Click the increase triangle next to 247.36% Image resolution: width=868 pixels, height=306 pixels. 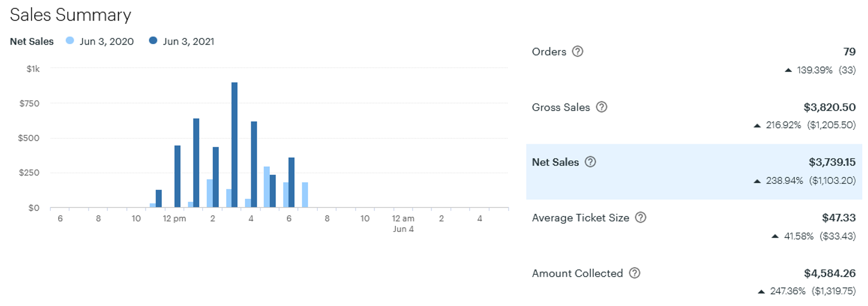pos(761,292)
